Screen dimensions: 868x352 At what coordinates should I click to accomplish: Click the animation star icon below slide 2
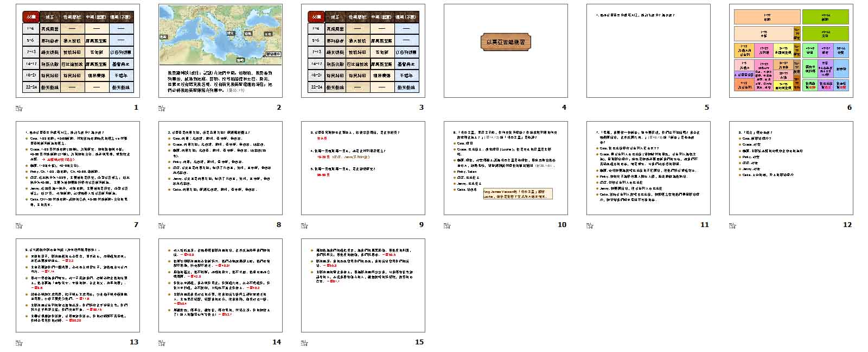coord(162,108)
